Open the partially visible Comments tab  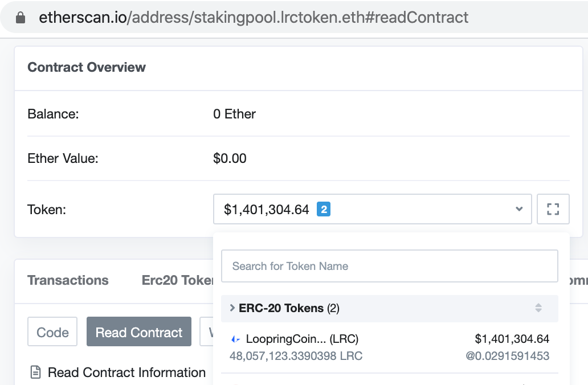(579, 280)
